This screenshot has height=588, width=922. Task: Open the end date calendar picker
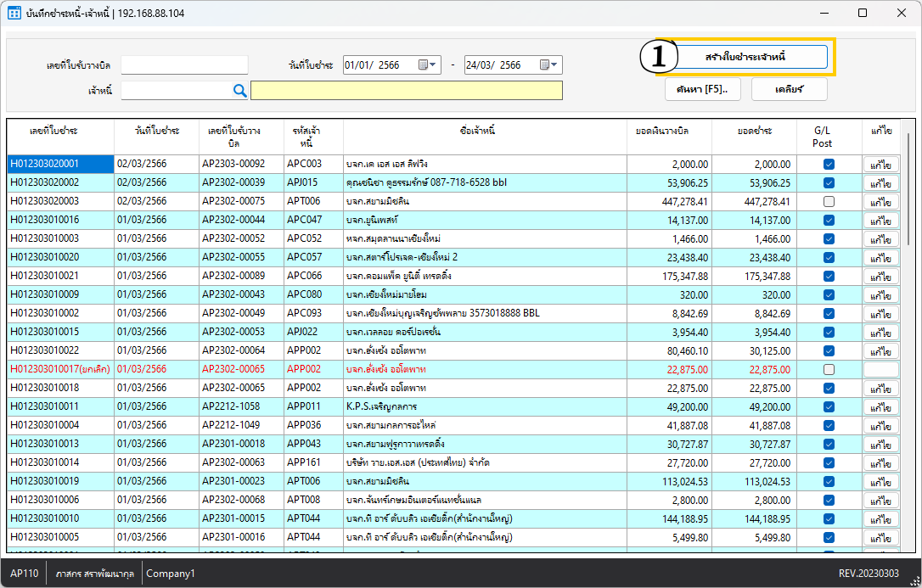click(549, 65)
